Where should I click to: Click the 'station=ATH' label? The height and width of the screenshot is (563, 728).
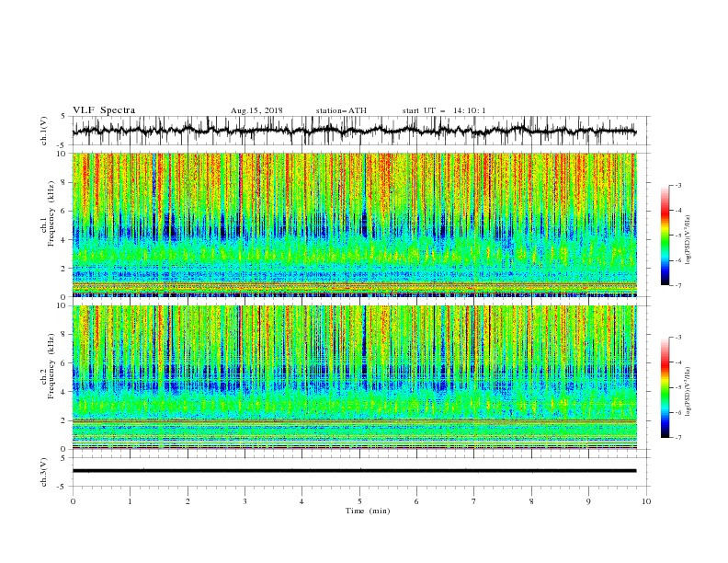coord(341,110)
